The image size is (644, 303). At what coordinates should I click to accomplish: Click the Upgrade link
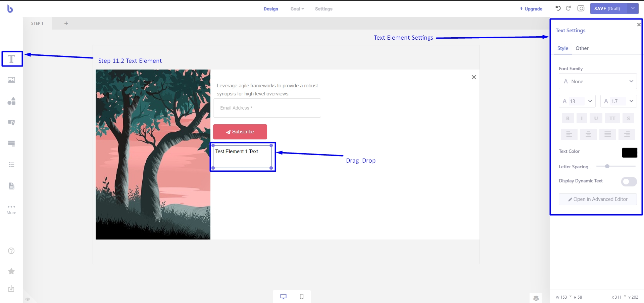click(x=531, y=9)
